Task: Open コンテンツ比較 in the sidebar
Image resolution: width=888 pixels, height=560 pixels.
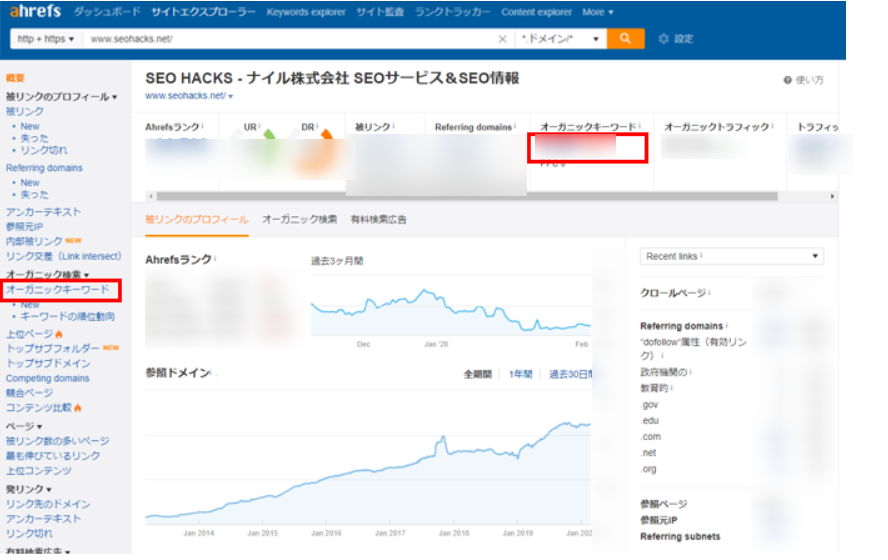Action: tap(39, 407)
